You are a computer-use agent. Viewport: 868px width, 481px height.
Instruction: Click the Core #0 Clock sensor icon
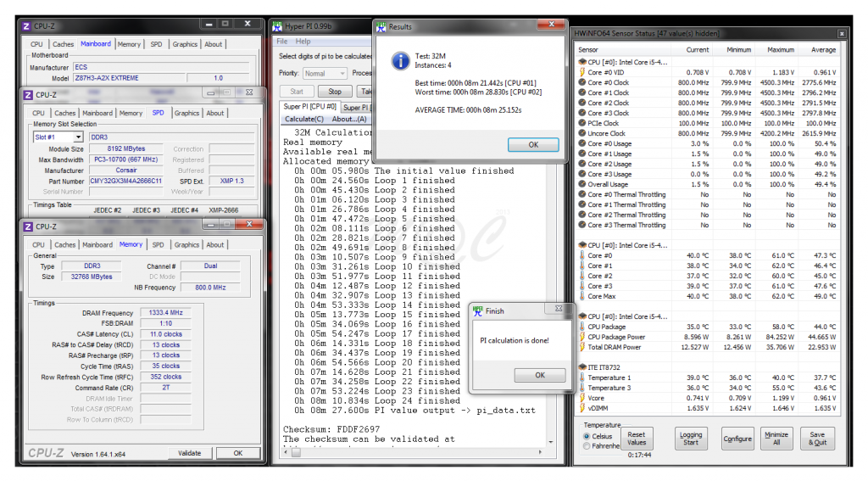[581, 82]
